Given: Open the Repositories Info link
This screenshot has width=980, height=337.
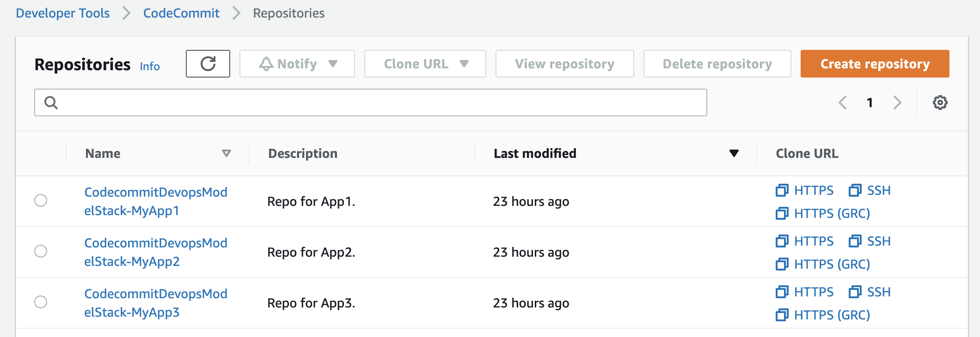Looking at the screenshot, I should [150, 66].
